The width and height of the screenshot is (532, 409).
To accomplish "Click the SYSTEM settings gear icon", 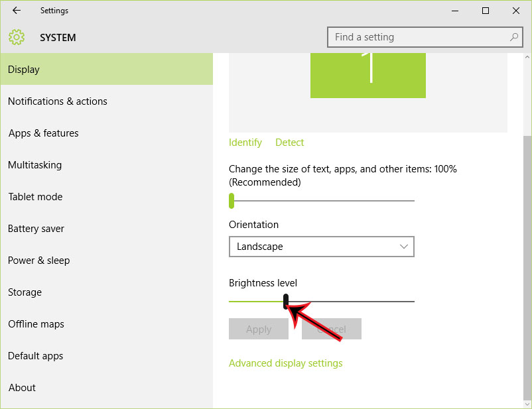I will [16, 37].
